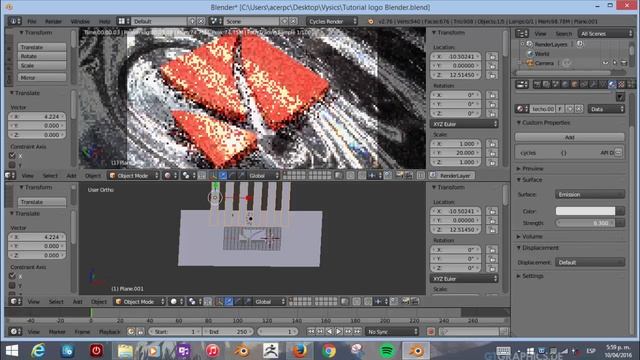Select the Texture properties tab icon
640x360 pixels.
coord(621,84)
